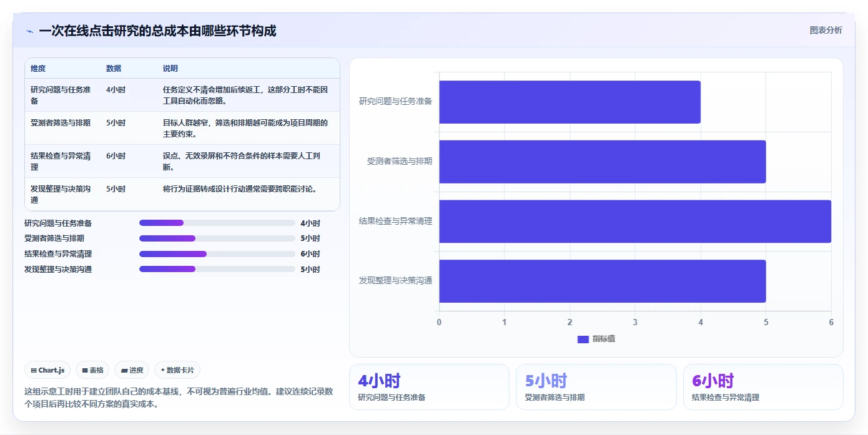The image size is (868, 435).
Task: Click the 研究问题与任务准备 chart bar
Action: (x=570, y=102)
